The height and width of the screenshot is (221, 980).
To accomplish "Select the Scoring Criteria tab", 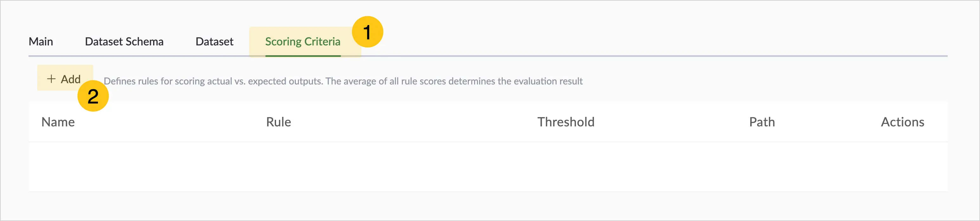I will tap(303, 42).
